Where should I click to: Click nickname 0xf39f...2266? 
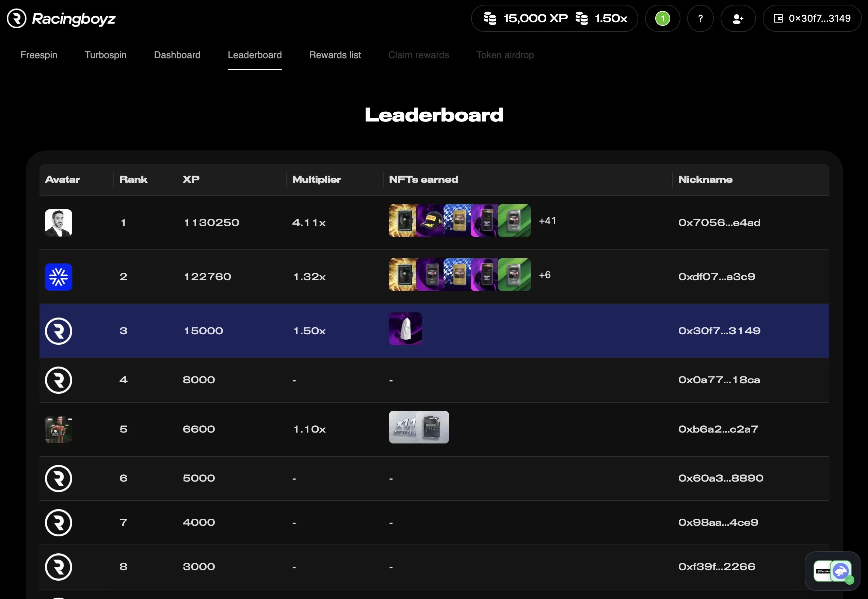click(x=717, y=567)
